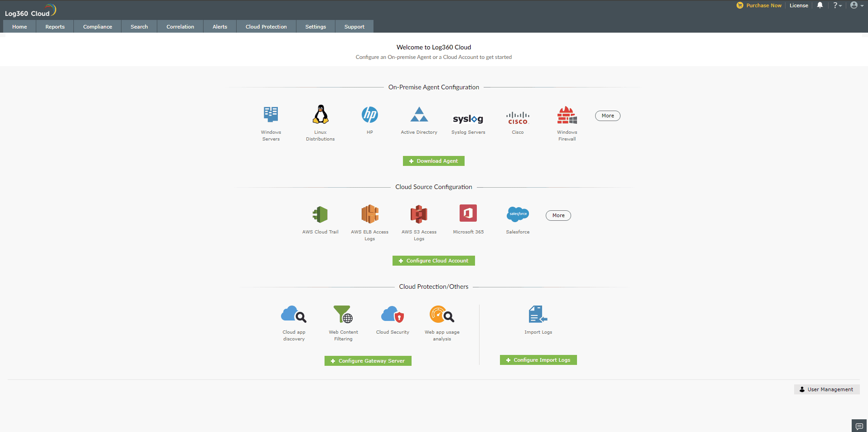Click the "Import Logs" label

(x=538, y=332)
